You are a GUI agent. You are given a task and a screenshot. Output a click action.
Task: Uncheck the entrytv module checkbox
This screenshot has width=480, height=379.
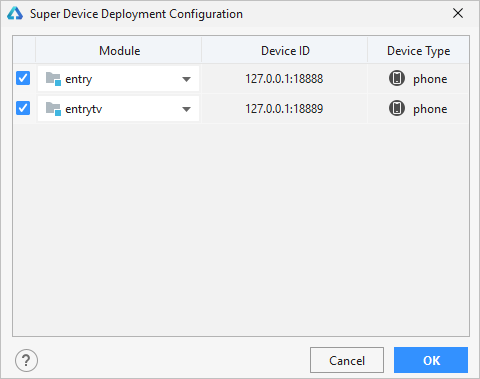(23, 108)
